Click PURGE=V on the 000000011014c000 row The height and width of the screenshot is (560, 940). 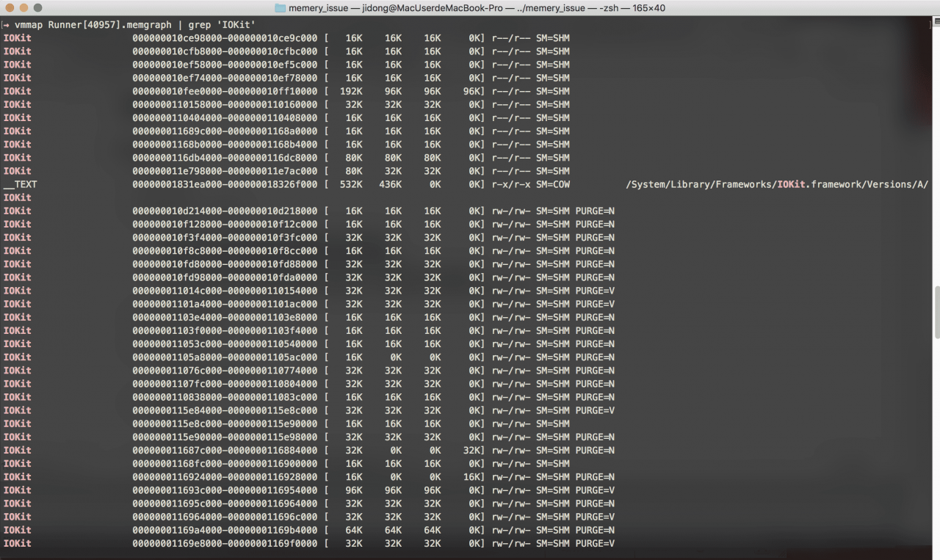click(x=595, y=291)
